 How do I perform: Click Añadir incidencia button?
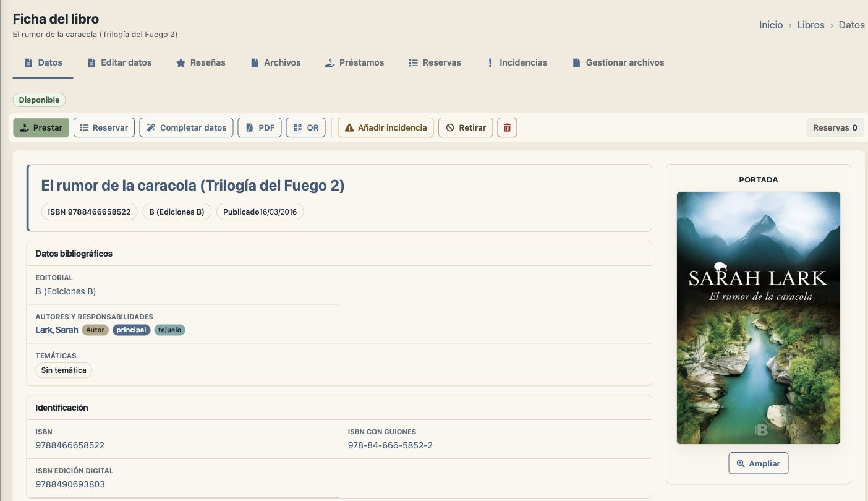pos(386,127)
